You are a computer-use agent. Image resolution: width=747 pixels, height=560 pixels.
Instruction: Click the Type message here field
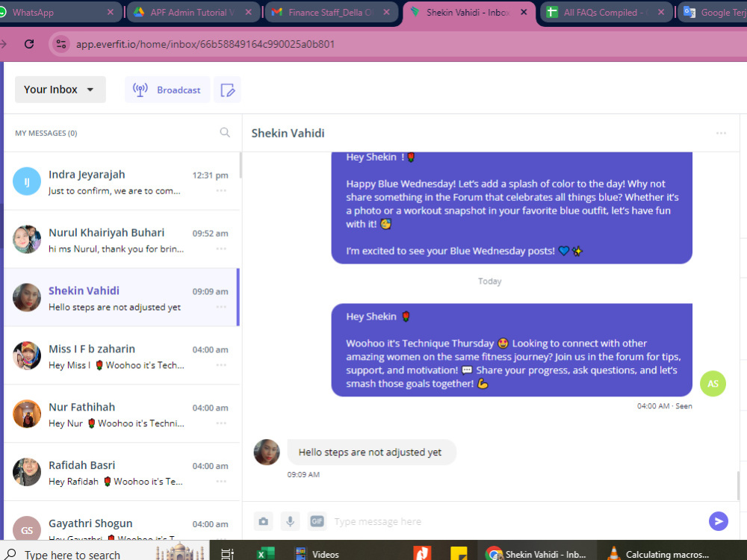click(517, 521)
